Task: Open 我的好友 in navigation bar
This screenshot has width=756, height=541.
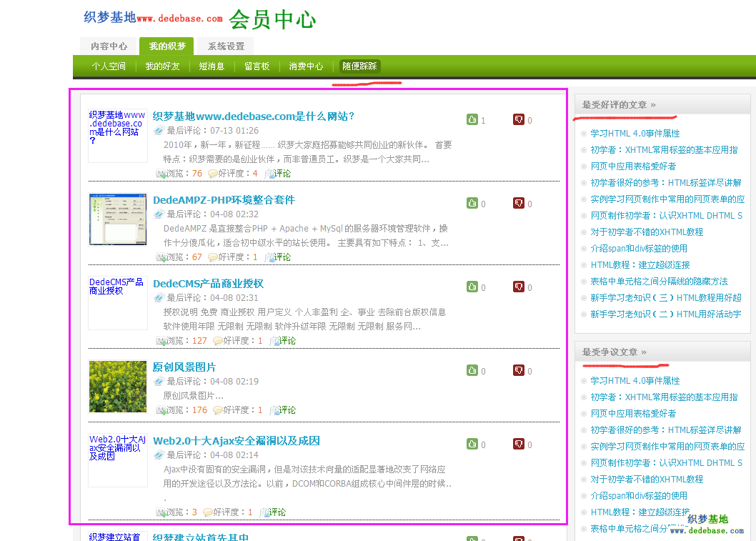Action: [x=162, y=66]
